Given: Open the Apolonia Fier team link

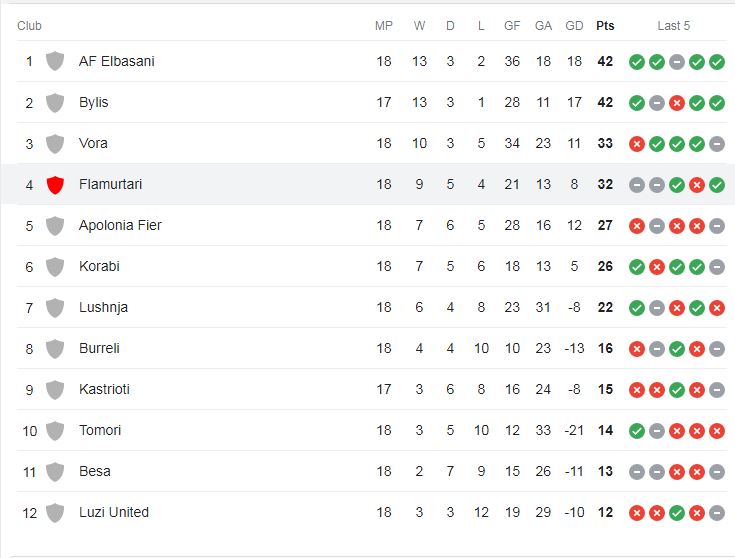Looking at the screenshot, I should point(120,226).
